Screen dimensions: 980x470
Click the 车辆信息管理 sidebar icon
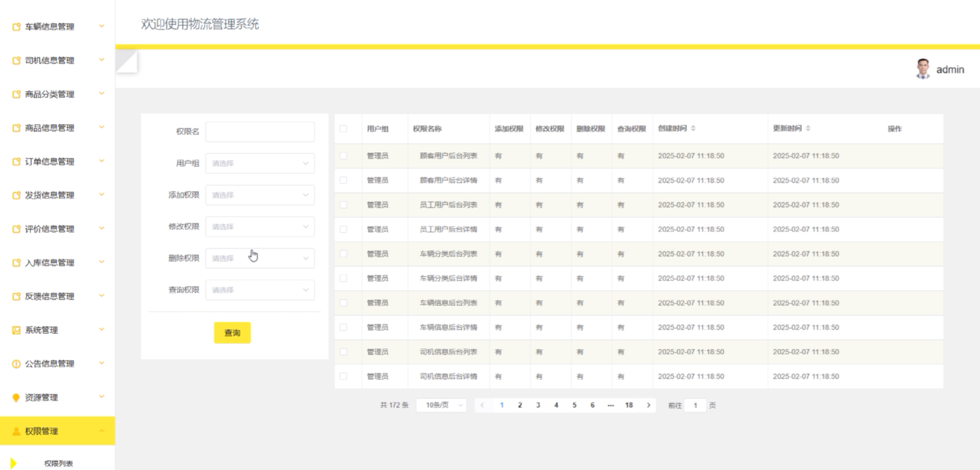(16, 26)
